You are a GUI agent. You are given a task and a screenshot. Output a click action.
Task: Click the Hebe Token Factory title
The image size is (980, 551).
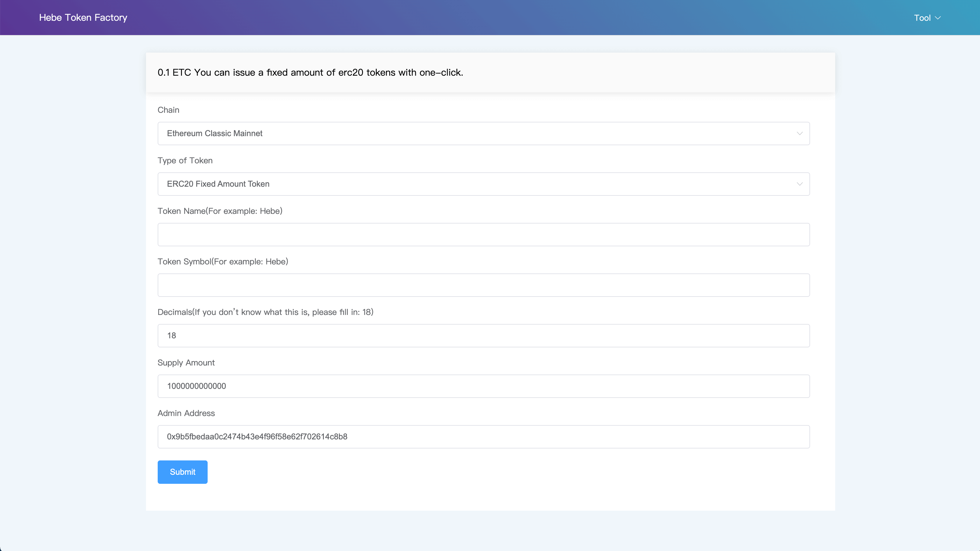point(83,18)
